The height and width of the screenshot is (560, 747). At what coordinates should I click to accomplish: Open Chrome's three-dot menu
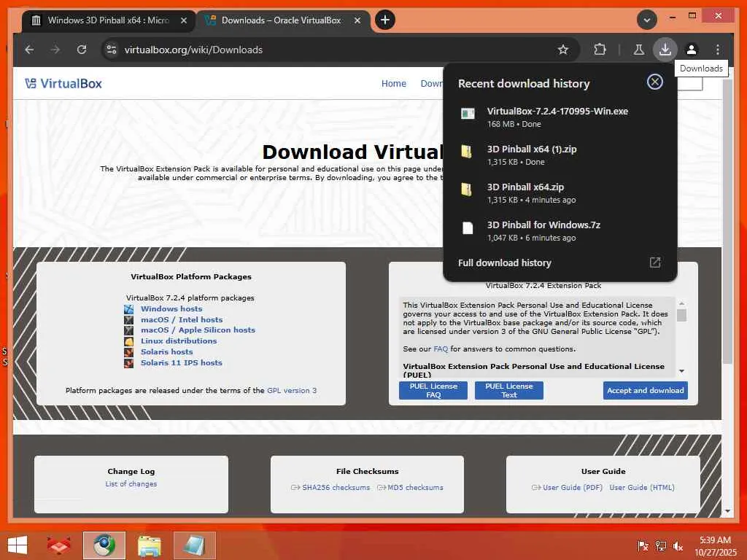718,50
